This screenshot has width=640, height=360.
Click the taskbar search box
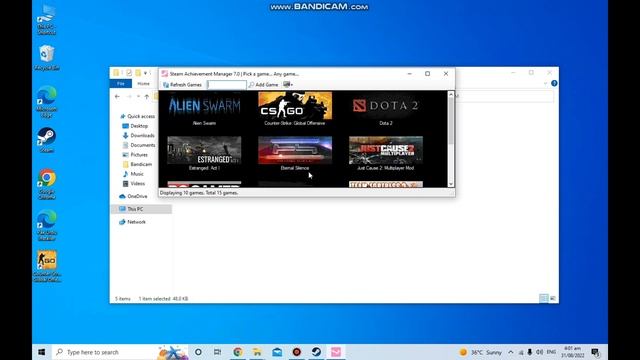pyautogui.click(x=121, y=352)
